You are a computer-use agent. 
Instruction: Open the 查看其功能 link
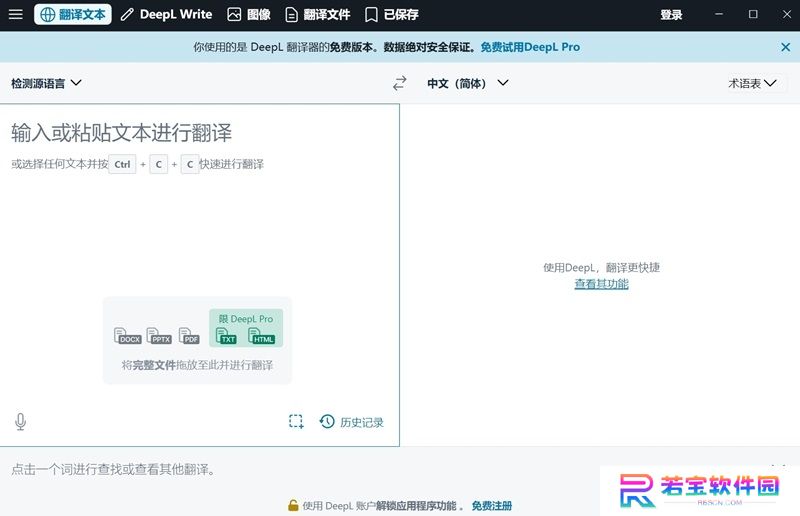point(602,284)
